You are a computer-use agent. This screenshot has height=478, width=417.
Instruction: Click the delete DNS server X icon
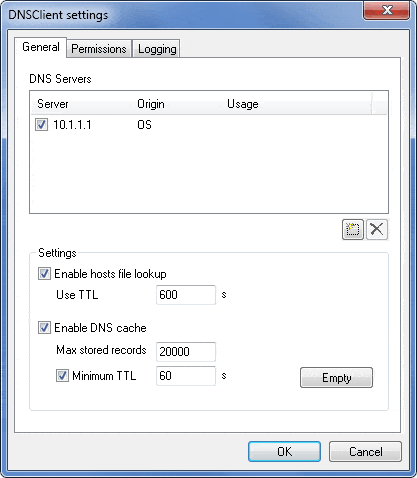pos(377,229)
